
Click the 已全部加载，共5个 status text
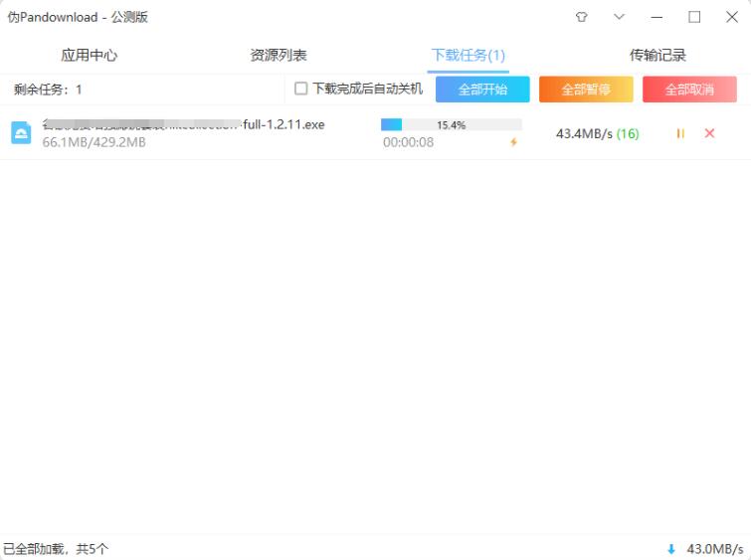tap(56, 549)
